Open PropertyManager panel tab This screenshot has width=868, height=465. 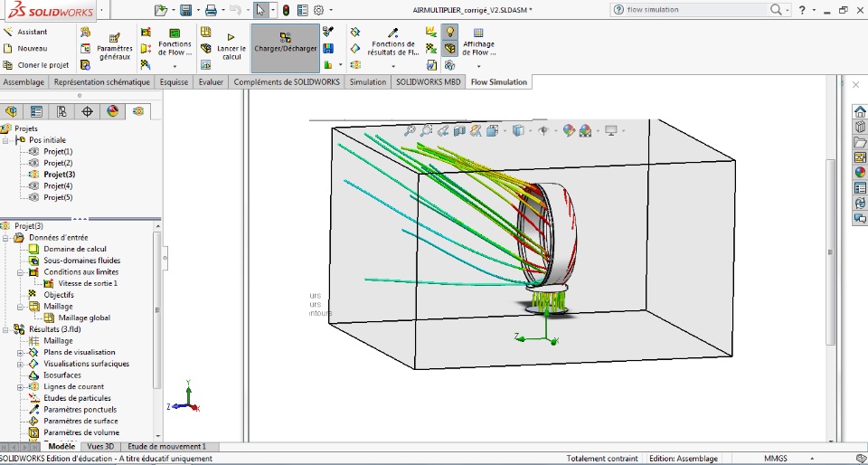coord(36,111)
